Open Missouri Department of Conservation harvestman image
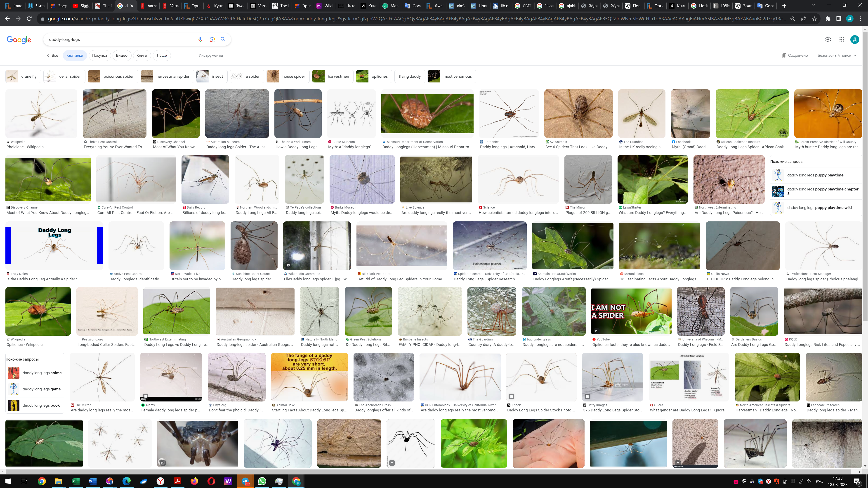The image size is (868, 488). pyautogui.click(x=427, y=113)
